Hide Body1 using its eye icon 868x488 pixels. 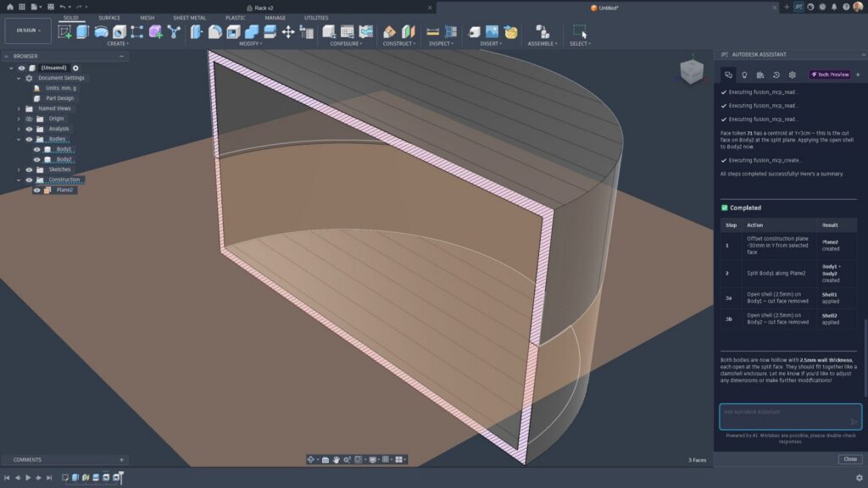(36, 149)
